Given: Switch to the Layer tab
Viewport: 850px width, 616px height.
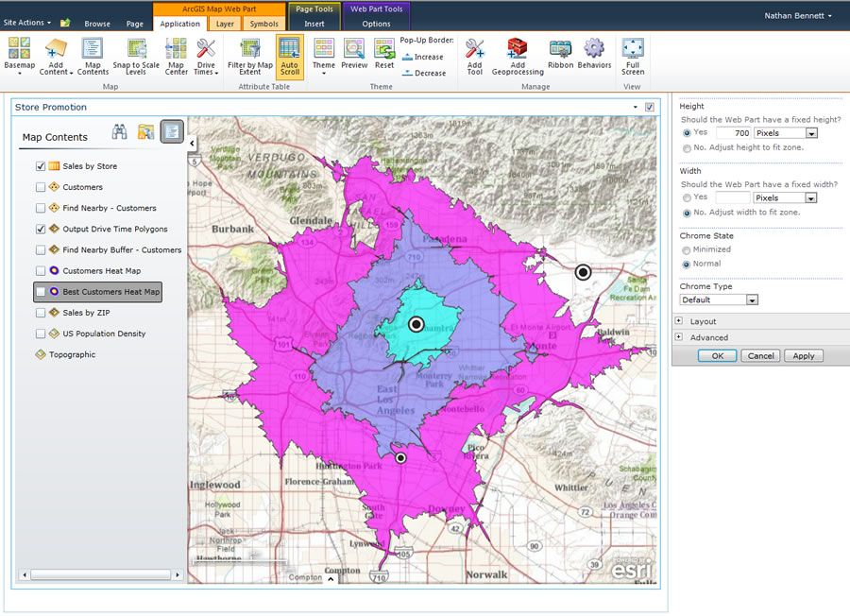Looking at the screenshot, I should tap(224, 23).
